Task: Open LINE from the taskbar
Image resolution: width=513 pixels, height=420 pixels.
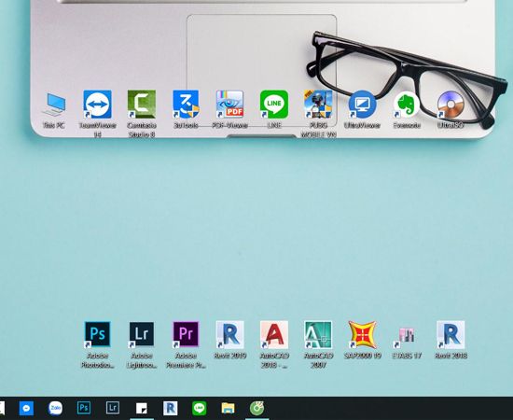Action: click(x=200, y=408)
